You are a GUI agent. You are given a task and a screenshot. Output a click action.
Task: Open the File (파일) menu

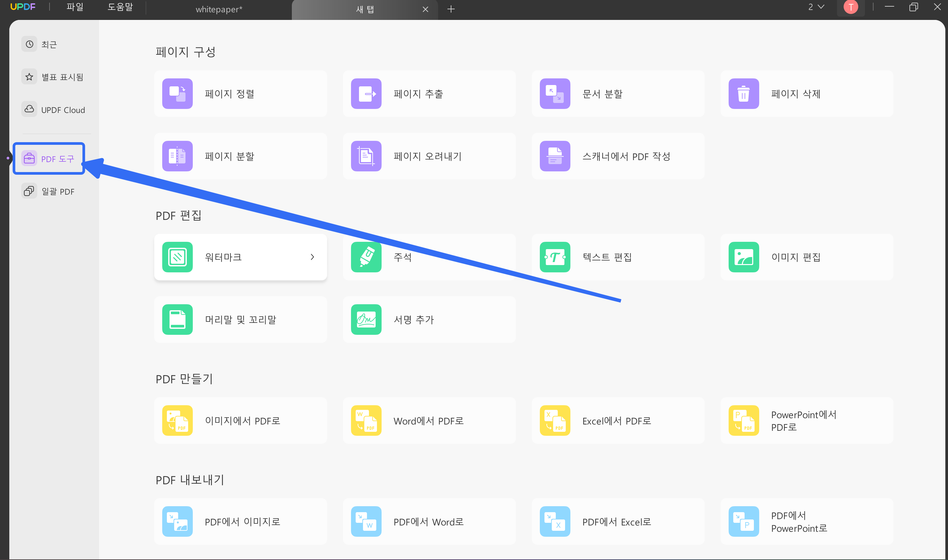coord(75,7)
